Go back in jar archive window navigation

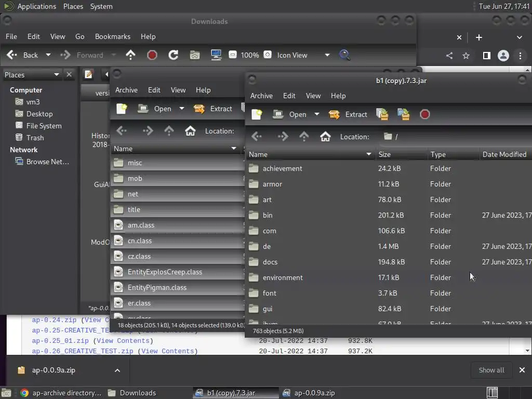257,137
